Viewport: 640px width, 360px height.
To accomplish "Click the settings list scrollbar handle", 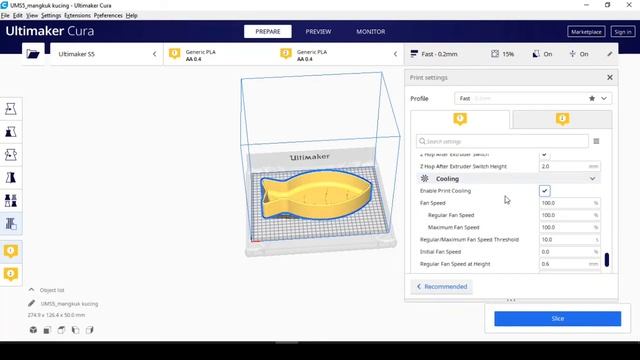I will coord(607,260).
